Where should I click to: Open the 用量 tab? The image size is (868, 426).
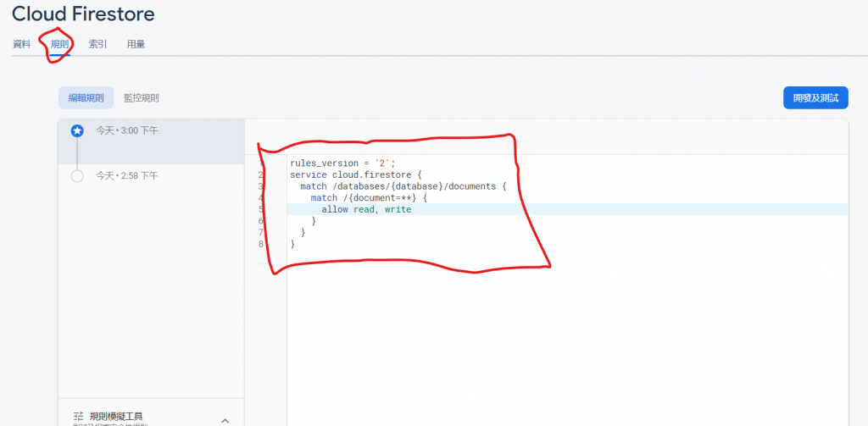point(136,44)
